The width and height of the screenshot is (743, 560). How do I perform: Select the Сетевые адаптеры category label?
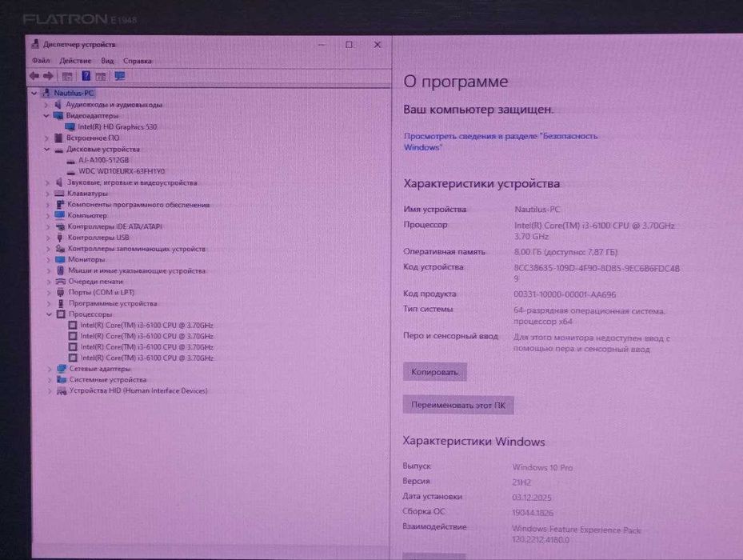tap(100, 369)
